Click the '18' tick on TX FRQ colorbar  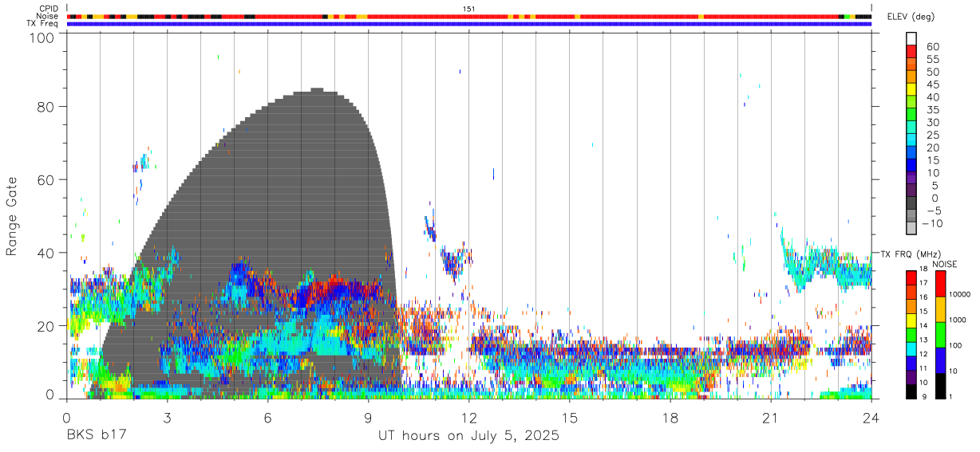926,269
